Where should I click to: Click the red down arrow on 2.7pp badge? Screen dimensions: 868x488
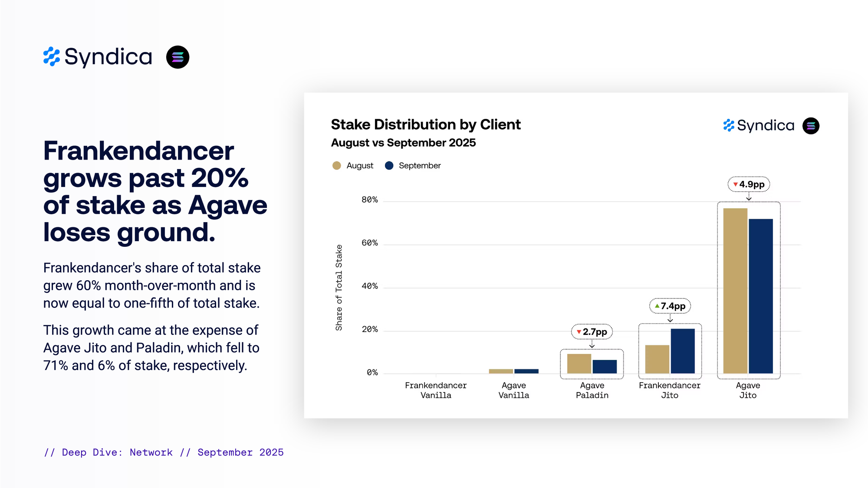[x=579, y=332]
